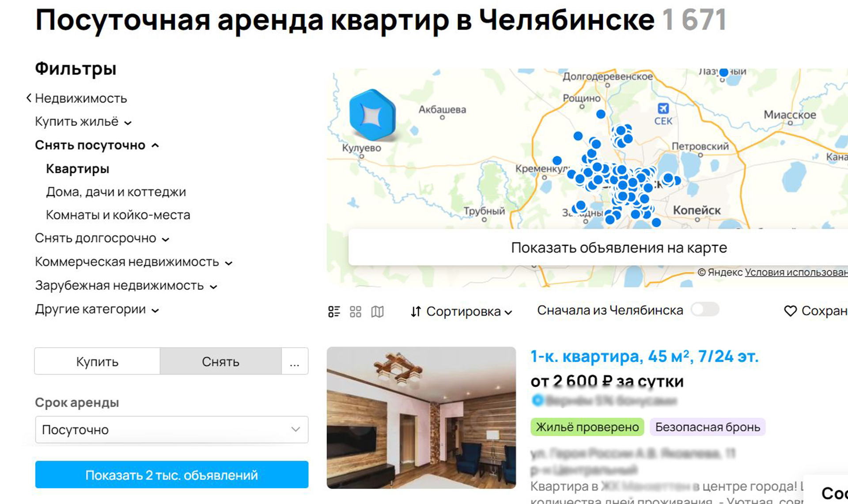
Task: Click the Безопасная бронь badge
Action: [708, 427]
